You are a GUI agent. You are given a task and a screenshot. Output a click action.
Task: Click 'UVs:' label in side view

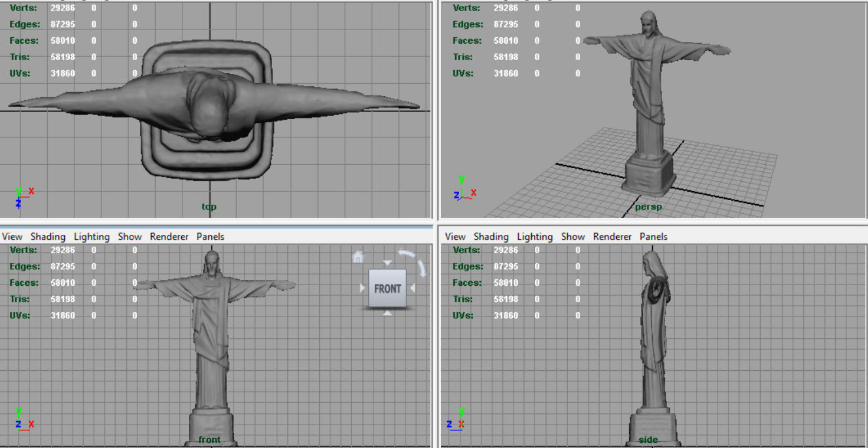tap(464, 315)
